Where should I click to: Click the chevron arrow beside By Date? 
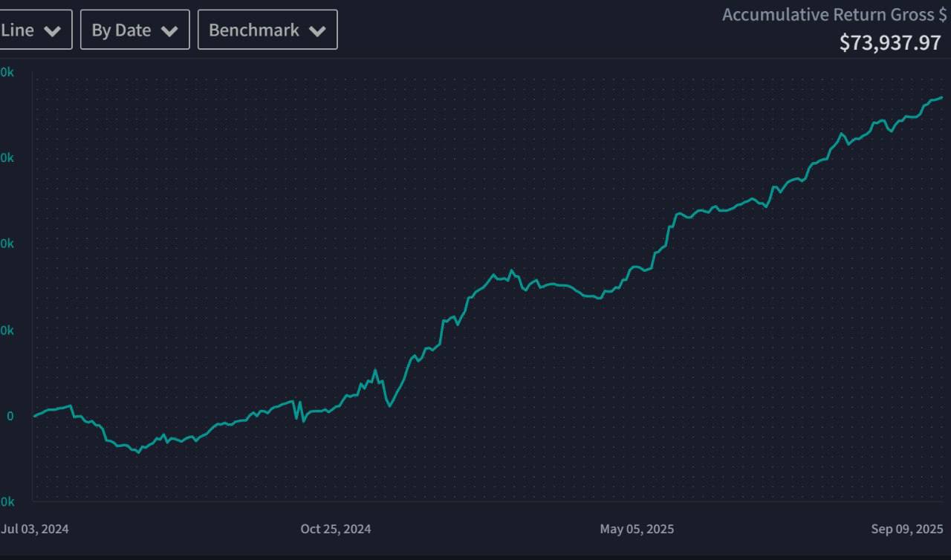[x=169, y=31]
